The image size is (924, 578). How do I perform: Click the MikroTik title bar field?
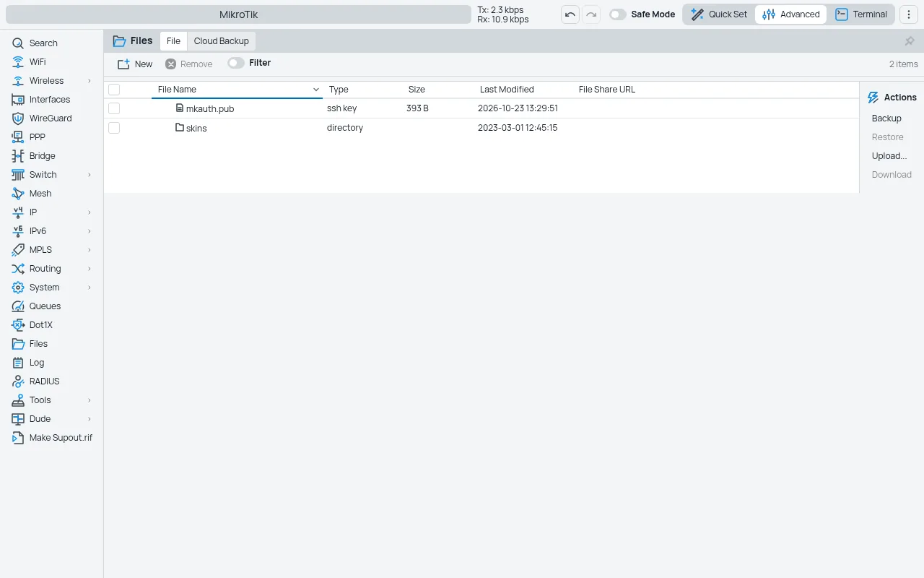pyautogui.click(x=238, y=14)
